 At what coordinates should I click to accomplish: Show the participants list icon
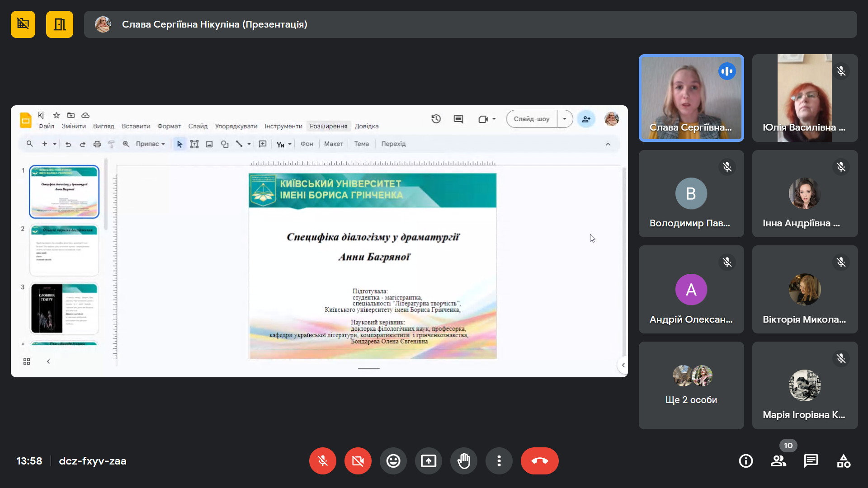778,461
